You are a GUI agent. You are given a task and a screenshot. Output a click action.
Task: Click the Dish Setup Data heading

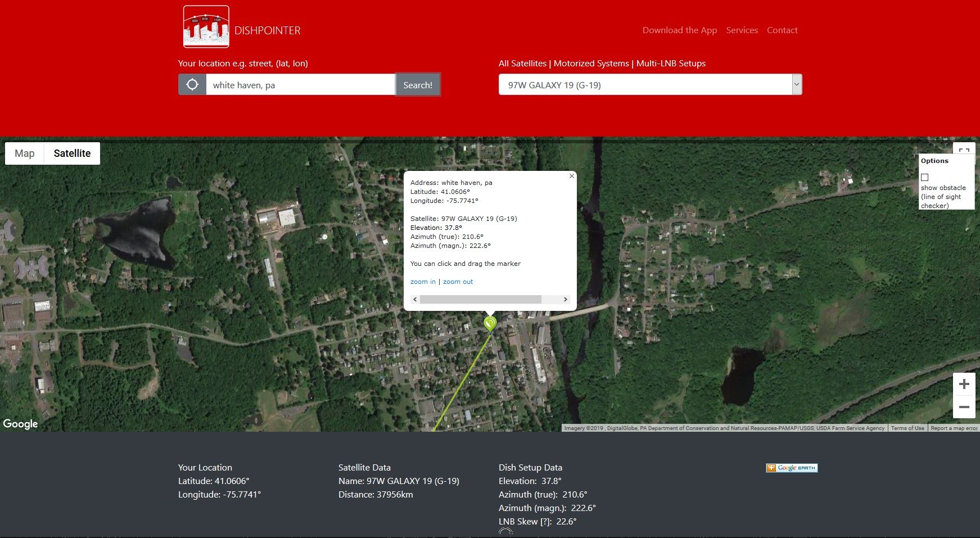[x=530, y=468]
